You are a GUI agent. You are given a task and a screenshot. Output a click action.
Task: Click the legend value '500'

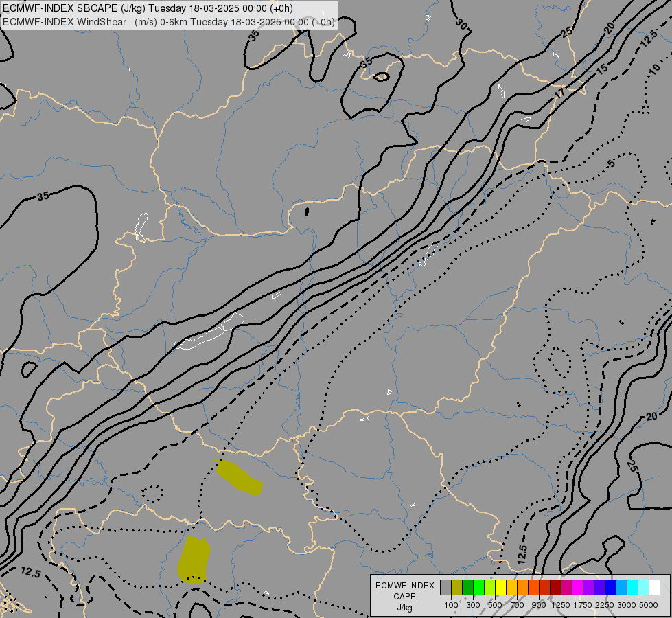[495, 605]
